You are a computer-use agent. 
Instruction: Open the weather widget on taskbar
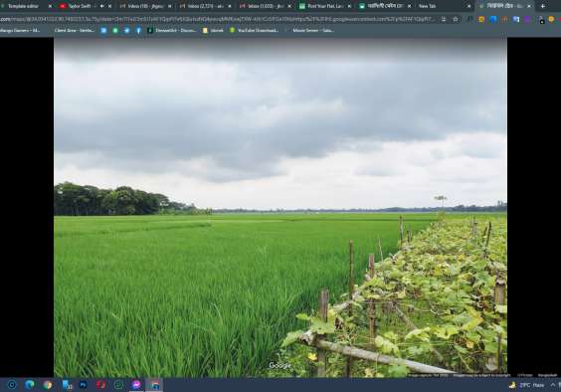click(x=526, y=385)
